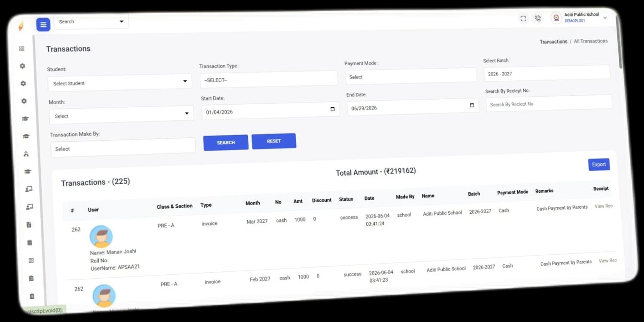
Task: Click Mar 2027 month cell
Action: click(x=257, y=221)
